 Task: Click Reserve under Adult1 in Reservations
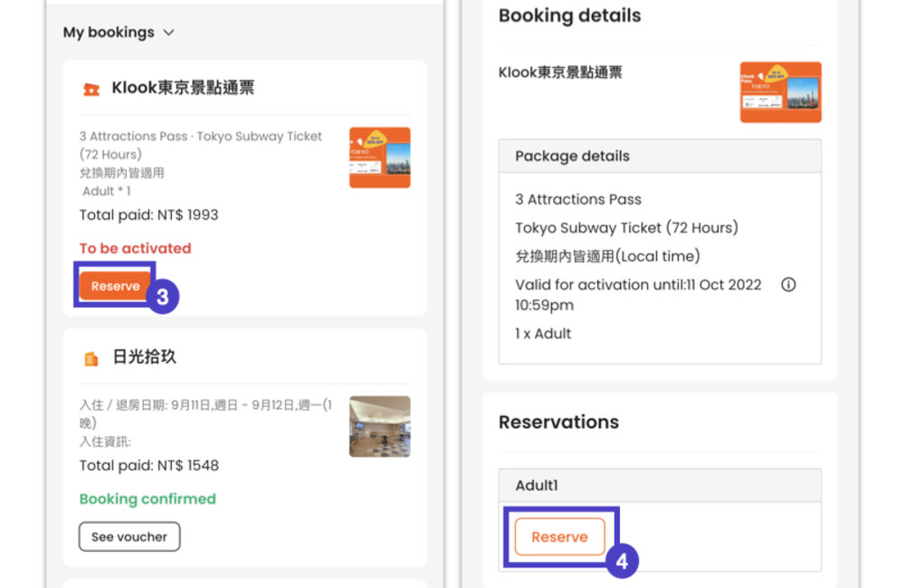point(559,536)
